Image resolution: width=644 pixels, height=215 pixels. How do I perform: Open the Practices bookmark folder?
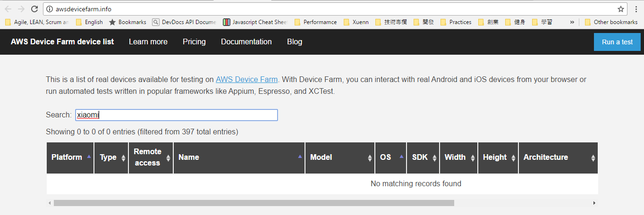(456, 22)
